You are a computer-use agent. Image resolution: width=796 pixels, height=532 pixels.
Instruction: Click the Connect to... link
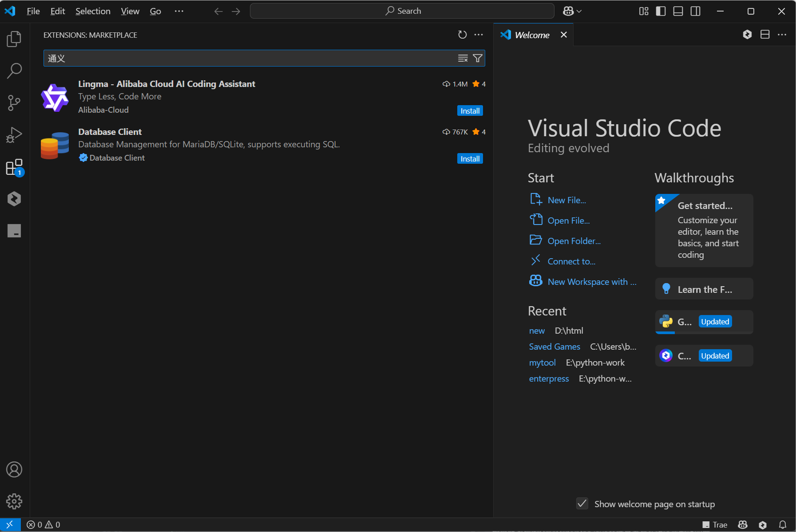click(x=571, y=261)
